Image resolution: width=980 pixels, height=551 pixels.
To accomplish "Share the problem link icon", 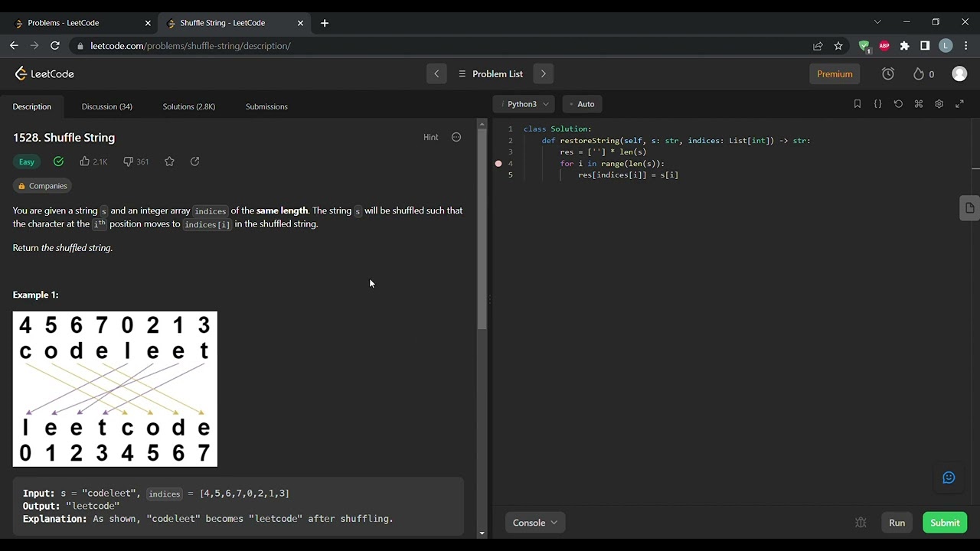I will (194, 161).
